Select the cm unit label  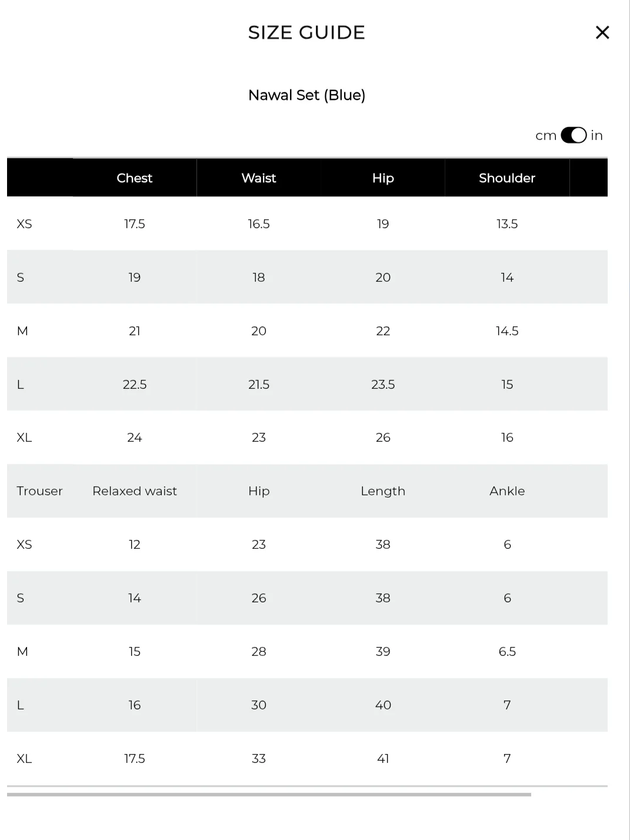tap(545, 136)
